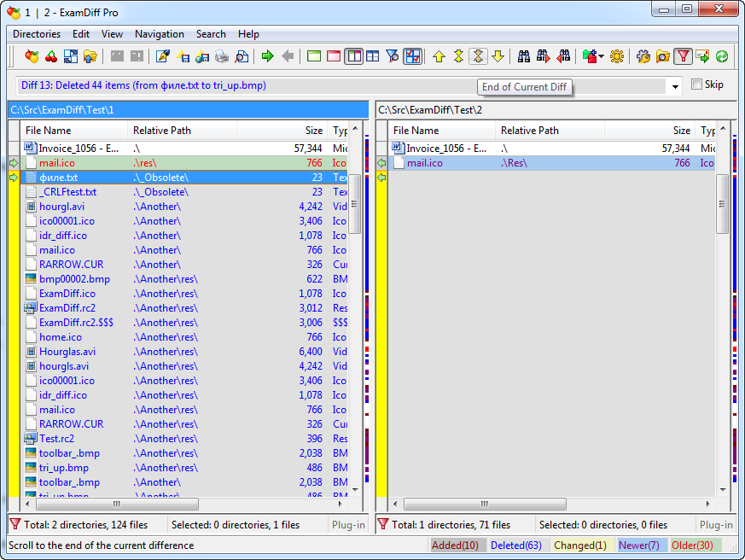This screenshot has width=745, height=560.
Task: Sort right pane by Size column
Action: 649,131
